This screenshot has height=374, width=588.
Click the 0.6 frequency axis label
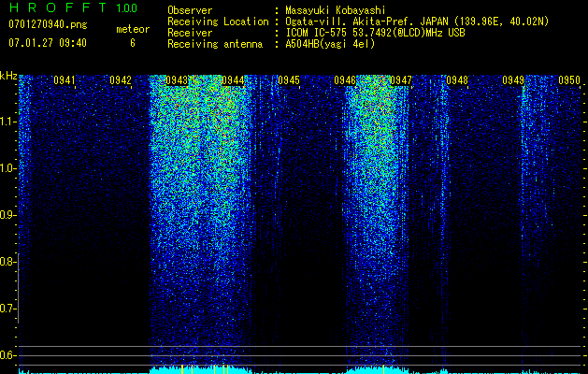(7, 355)
